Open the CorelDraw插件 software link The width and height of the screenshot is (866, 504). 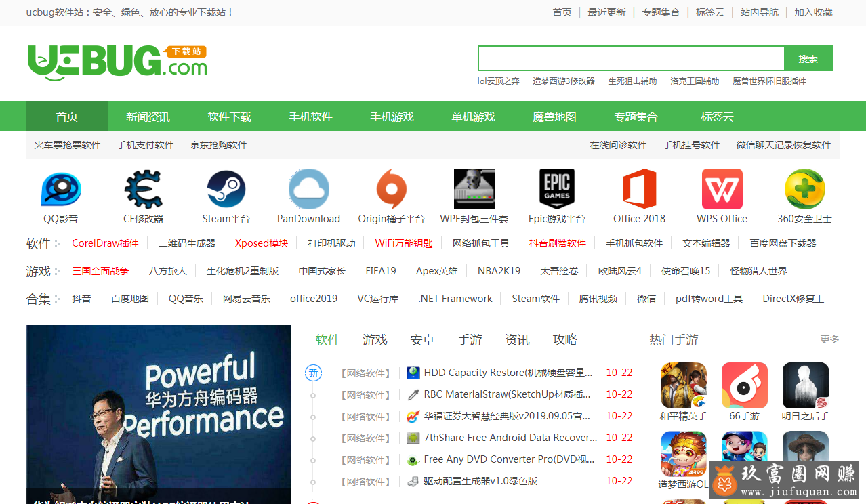(106, 243)
